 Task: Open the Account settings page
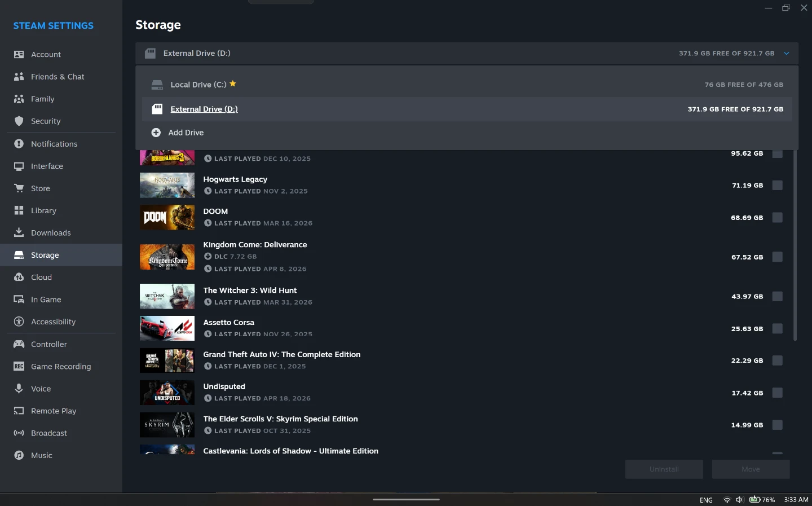click(61, 55)
